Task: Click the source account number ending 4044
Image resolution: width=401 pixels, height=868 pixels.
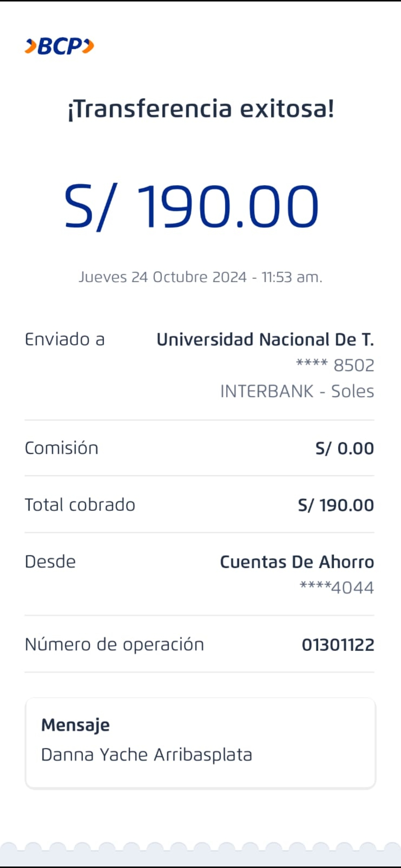Action: tap(337, 588)
